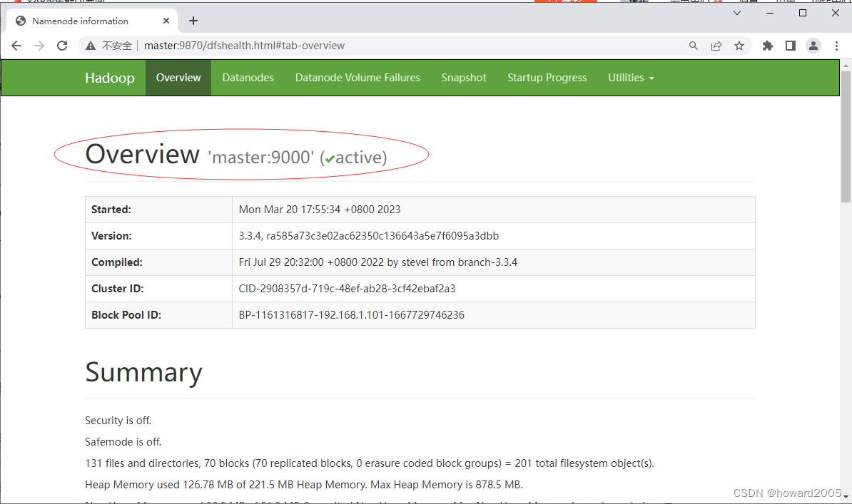Click the Compiled date value

[377, 262]
